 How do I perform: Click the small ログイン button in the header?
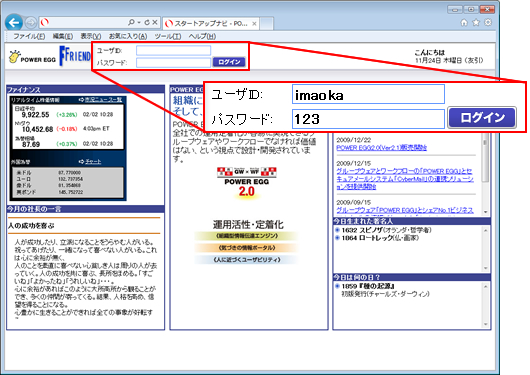pos(229,62)
